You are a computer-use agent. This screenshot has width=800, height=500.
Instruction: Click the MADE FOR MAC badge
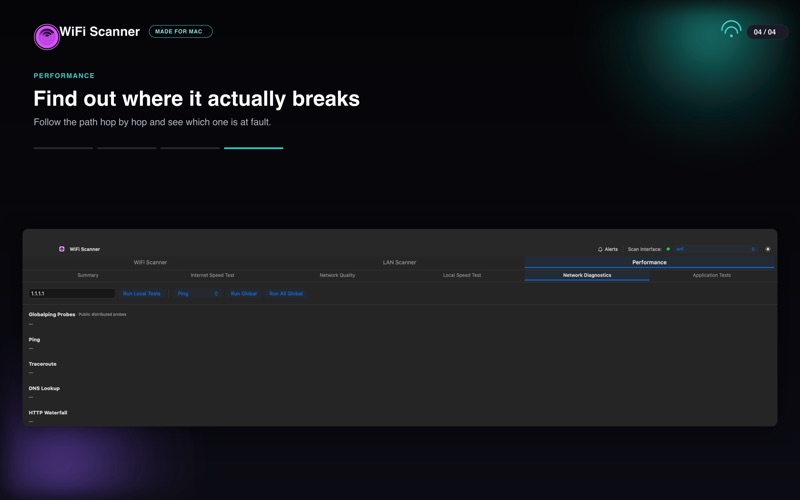click(x=181, y=32)
